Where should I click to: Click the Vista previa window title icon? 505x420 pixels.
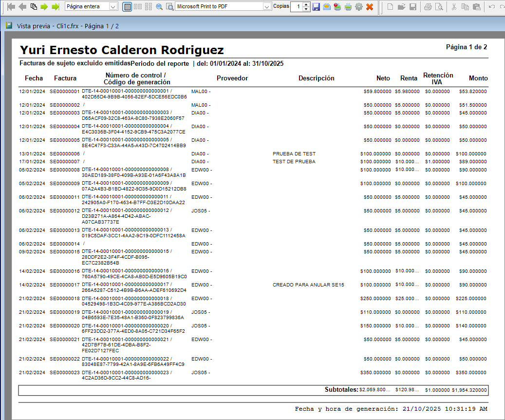tap(9, 25)
